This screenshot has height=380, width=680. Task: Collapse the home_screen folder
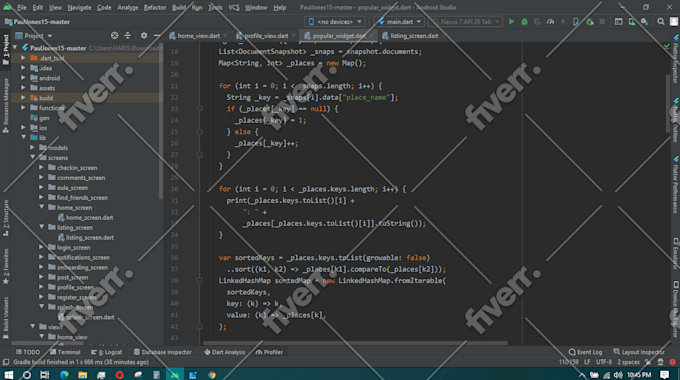[x=42, y=207]
